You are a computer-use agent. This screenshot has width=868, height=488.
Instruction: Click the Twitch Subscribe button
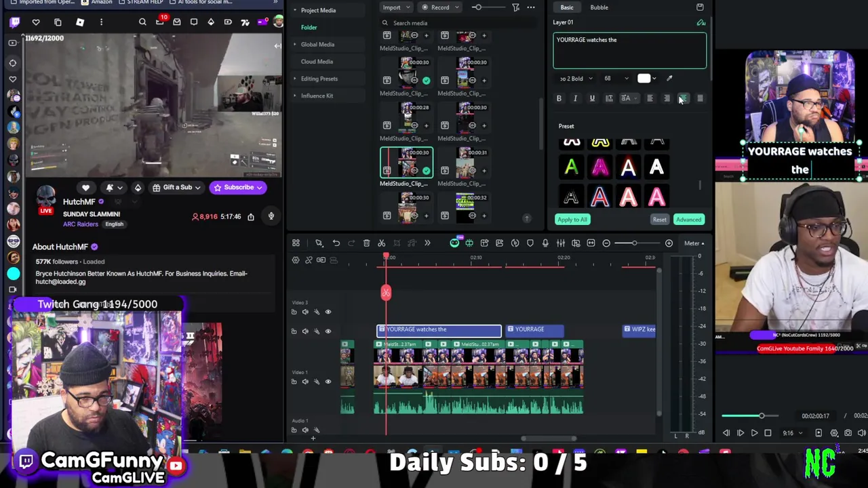pos(237,188)
